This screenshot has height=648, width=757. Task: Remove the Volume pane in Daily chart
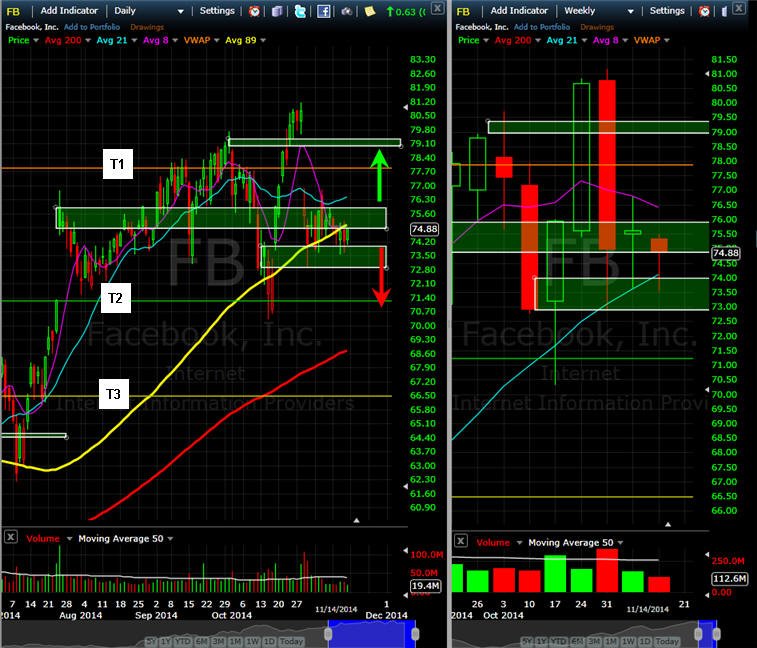click(11, 536)
